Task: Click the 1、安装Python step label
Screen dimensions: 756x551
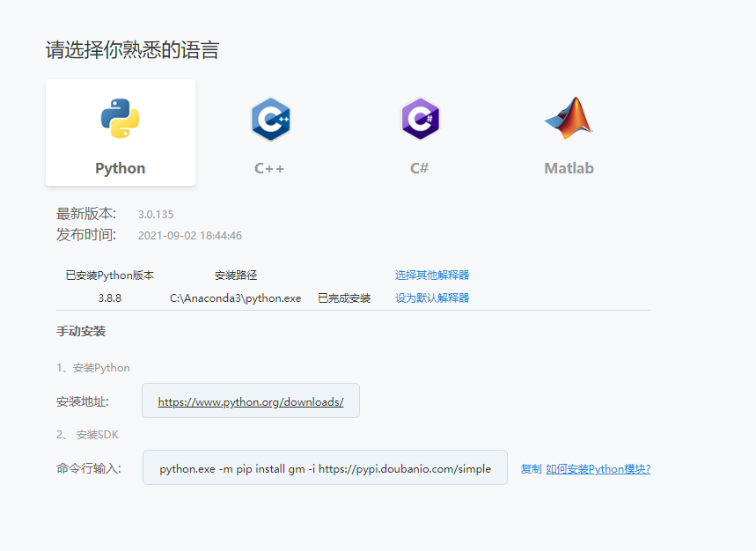Action: pyautogui.click(x=93, y=368)
